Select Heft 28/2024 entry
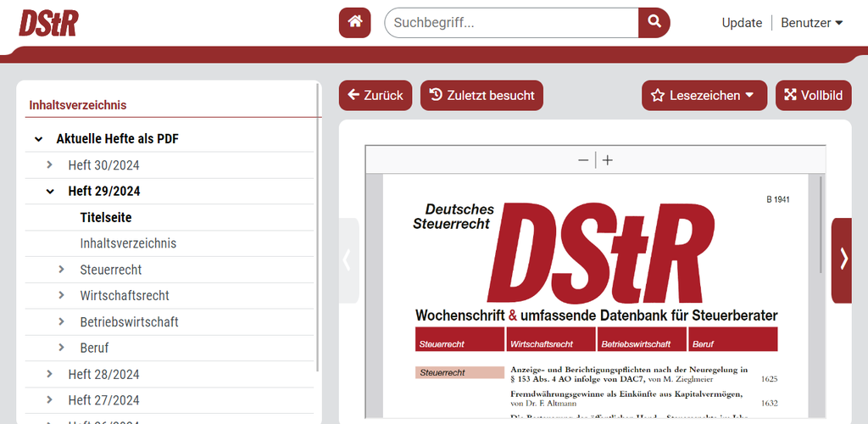Screen dimensions: 868x424 103,374
